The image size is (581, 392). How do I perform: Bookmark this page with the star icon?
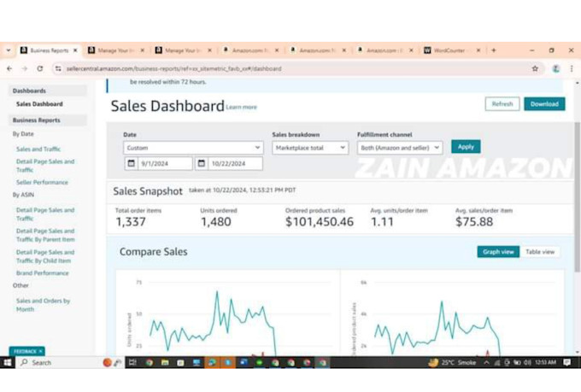click(x=535, y=69)
